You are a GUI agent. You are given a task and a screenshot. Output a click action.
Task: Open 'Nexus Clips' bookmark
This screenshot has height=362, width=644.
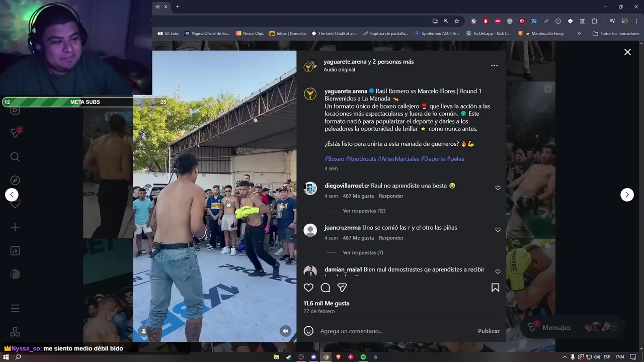pyautogui.click(x=250, y=34)
